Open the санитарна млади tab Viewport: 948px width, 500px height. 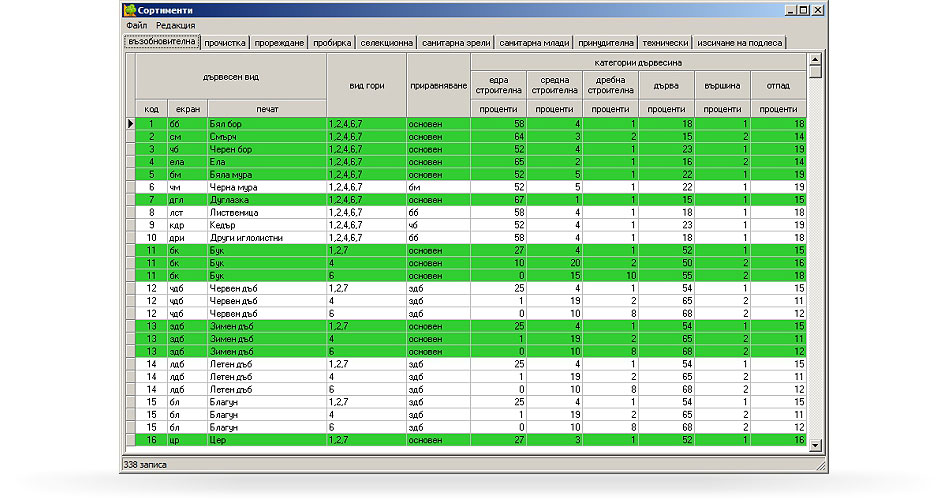[x=532, y=43]
